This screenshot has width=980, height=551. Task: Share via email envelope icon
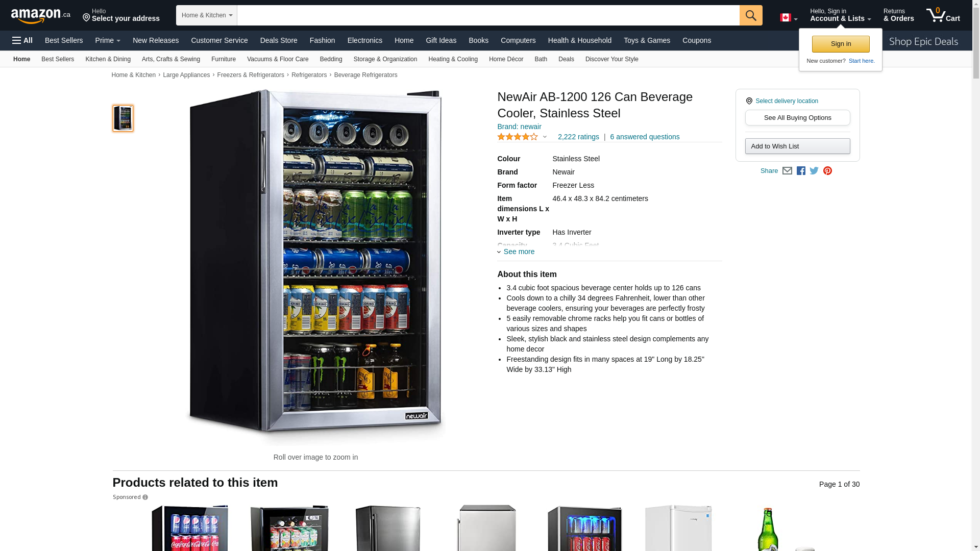[787, 171]
